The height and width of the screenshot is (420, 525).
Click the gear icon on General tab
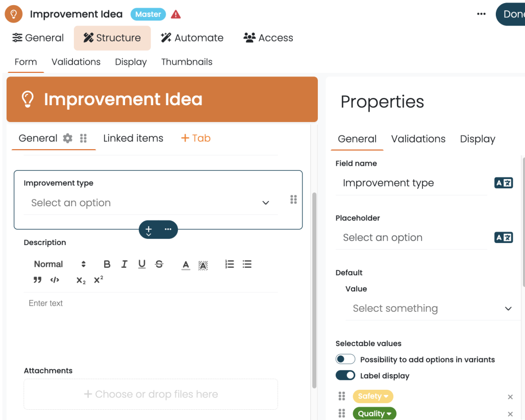(x=68, y=138)
